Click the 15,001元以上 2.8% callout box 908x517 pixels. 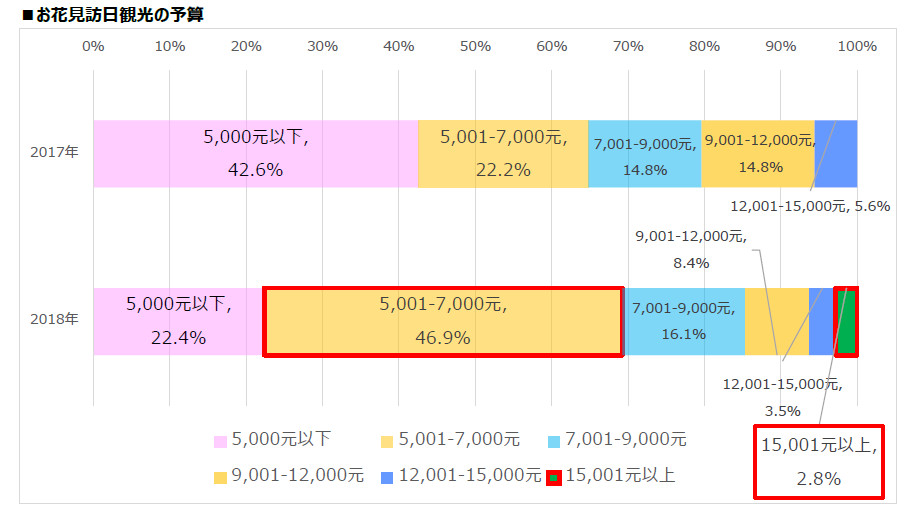point(818,460)
